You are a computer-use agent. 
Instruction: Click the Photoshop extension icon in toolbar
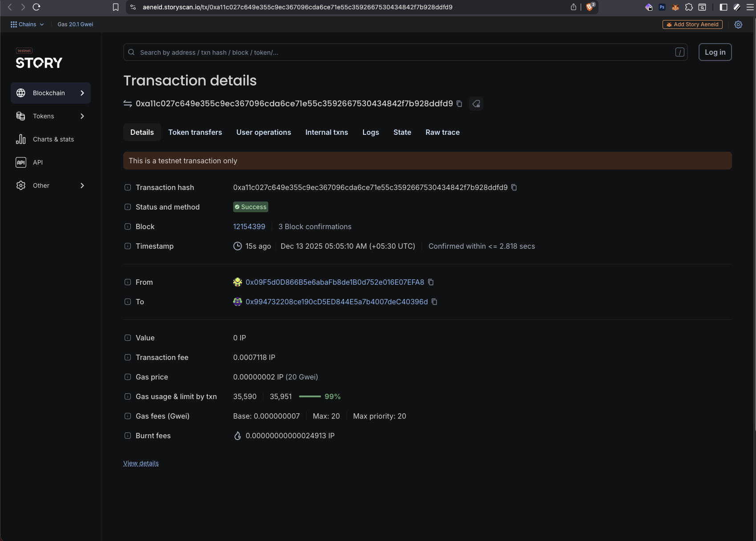(662, 7)
